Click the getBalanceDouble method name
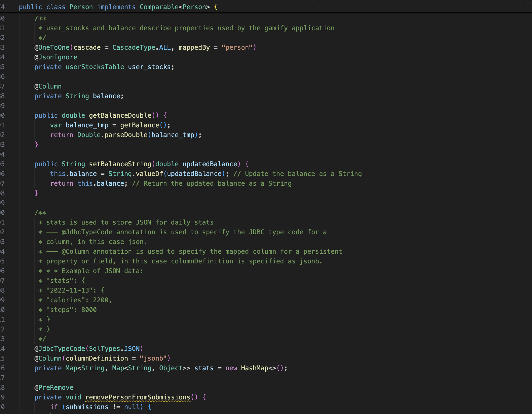Image resolution: width=532 pixels, height=414 pixels. [120, 116]
